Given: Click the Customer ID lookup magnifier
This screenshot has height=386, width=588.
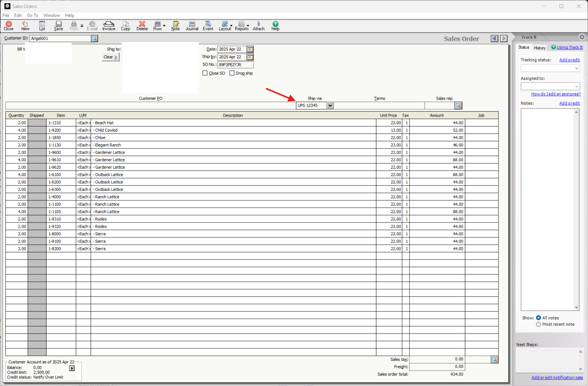Looking at the screenshot, I should [95, 38].
